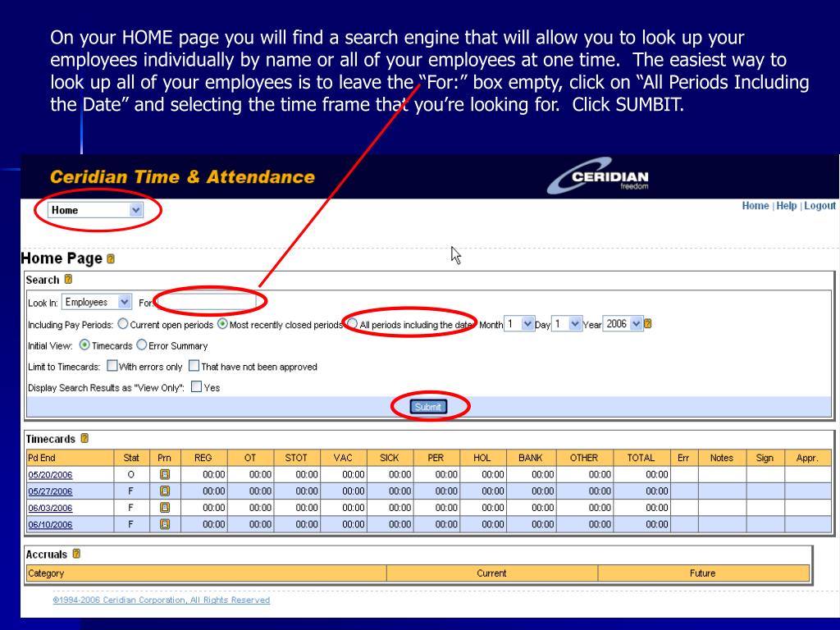Open timecard for 06/10/2006
840x630 pixels.
(x=50, y=524)
